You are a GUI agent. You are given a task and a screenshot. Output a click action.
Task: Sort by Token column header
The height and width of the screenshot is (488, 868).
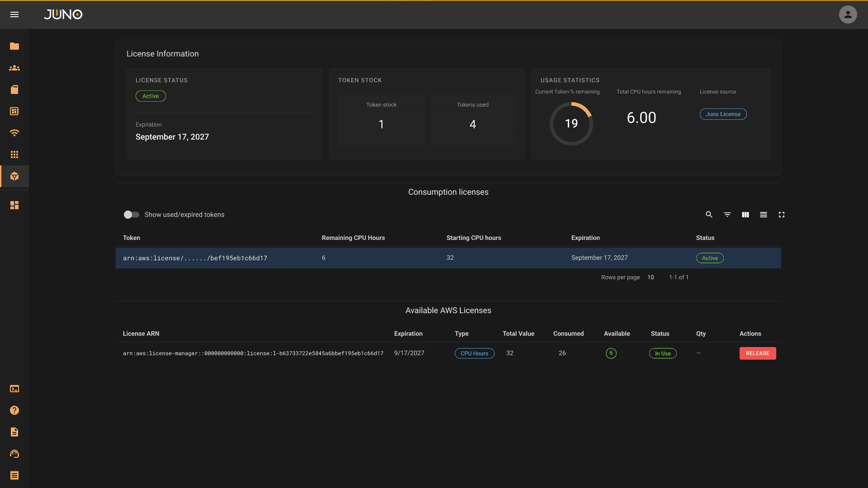pyautogui.click(x=132, y=238)
